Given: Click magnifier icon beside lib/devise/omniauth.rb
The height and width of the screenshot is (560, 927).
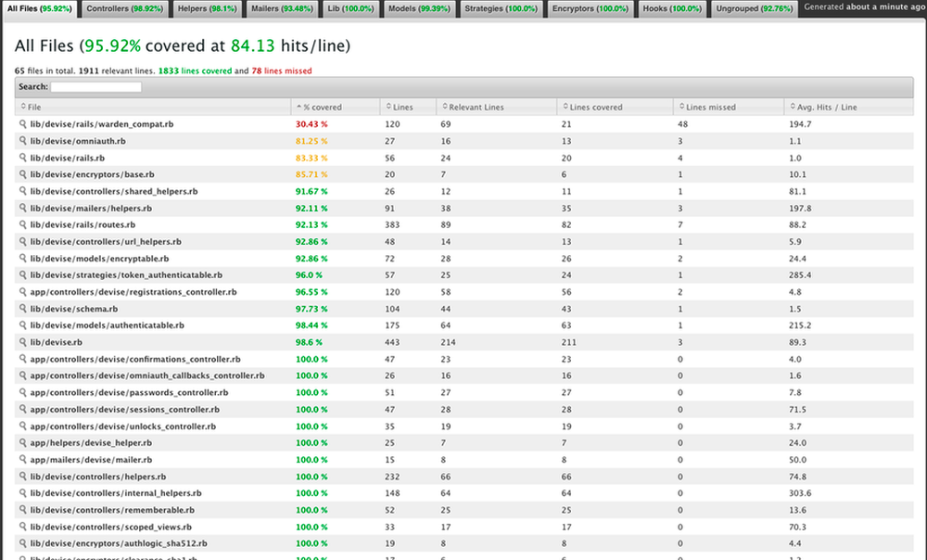Looking at the screenshot, I should [x=23, y=141].
